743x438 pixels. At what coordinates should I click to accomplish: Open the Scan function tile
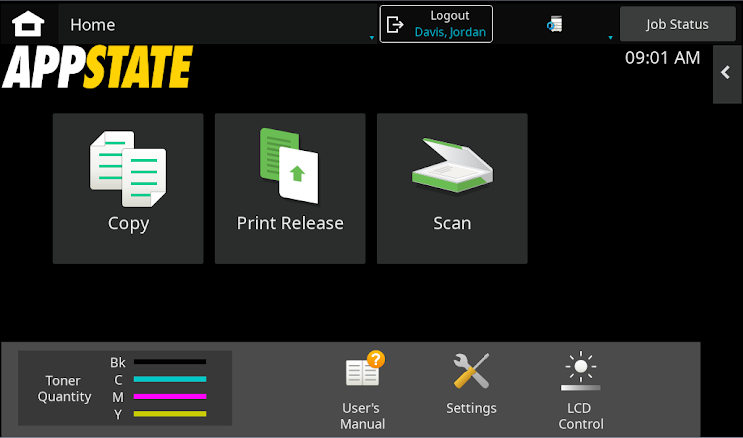[452, 188]
